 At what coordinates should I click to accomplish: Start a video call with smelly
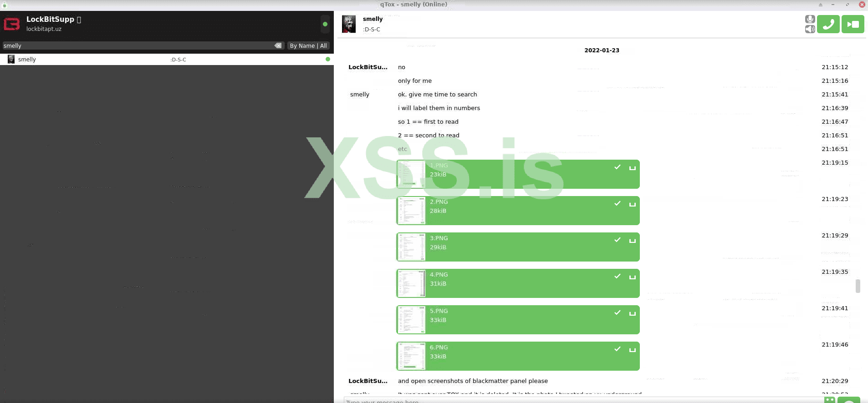pyautogui.click(x=853, y=24)
